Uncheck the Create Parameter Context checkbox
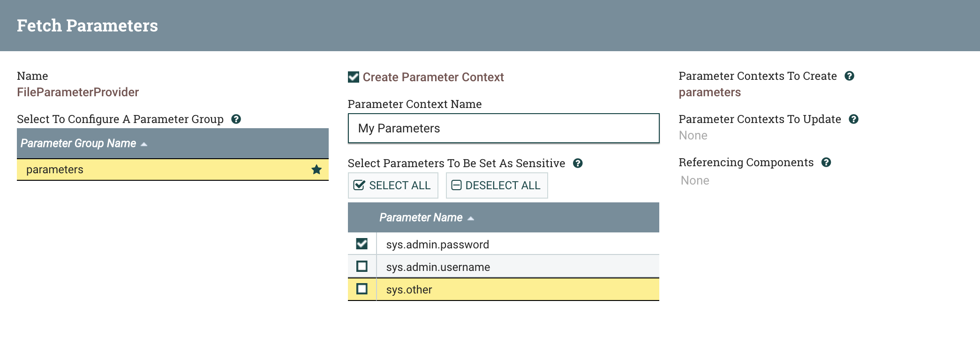980x339 pixels. click(354, 77)
